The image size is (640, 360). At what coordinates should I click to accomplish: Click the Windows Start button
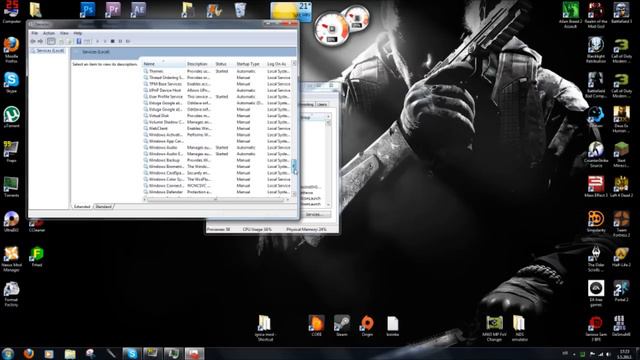pyautogui.click(x=8, y=353)
